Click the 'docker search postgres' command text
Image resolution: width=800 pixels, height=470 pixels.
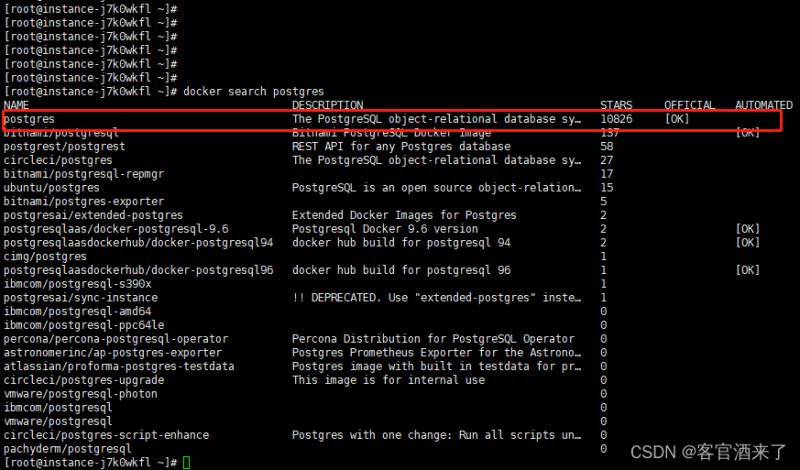pos(254,91)
